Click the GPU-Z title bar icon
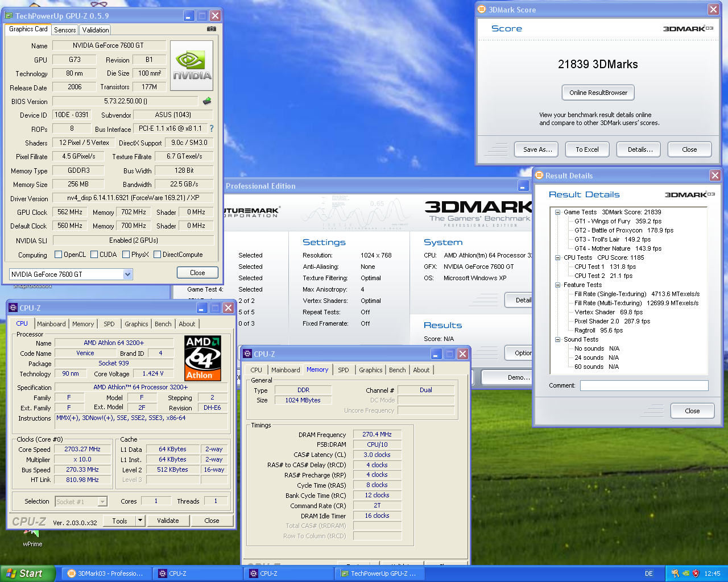Screen dimensions: 728x582 10,16
